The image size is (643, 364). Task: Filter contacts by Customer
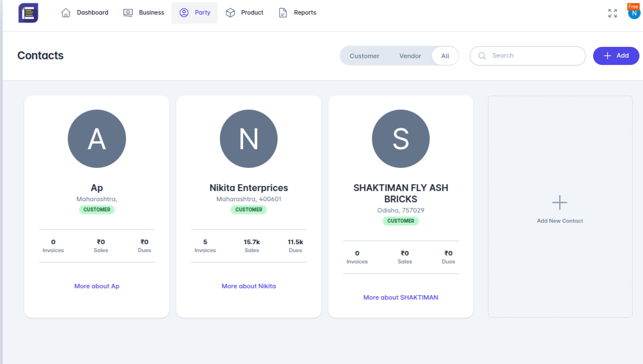click(x=364, y=56)
